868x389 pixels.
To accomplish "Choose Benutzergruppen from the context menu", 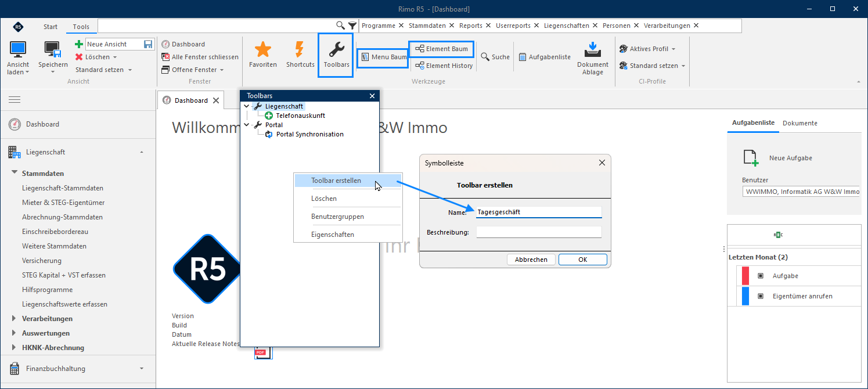I will pyautogui.click(x=347, y=217).
